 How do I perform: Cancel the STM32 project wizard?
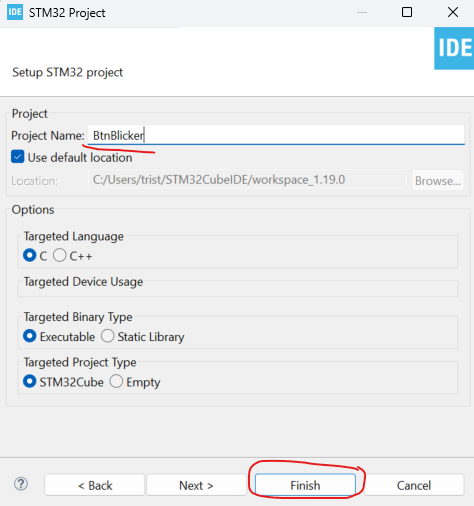click(x=414, y=485)
